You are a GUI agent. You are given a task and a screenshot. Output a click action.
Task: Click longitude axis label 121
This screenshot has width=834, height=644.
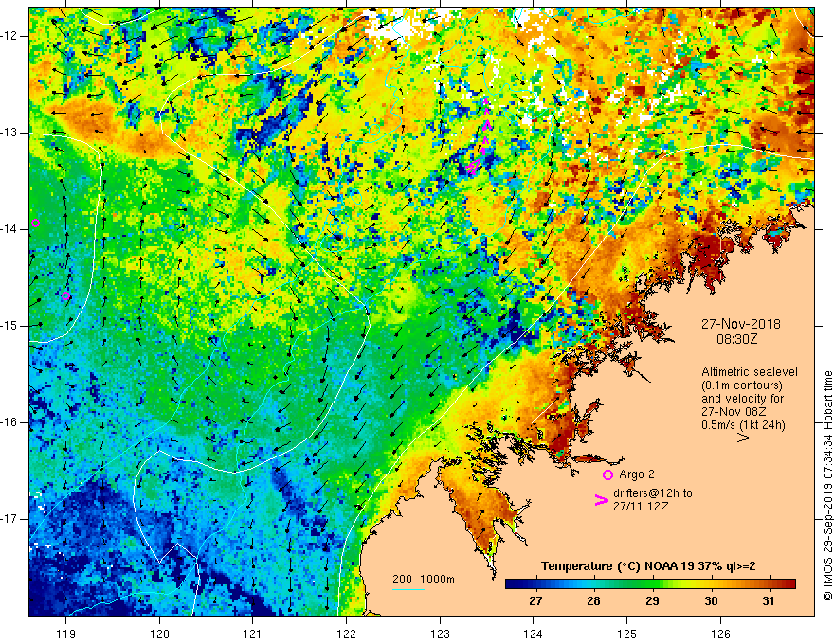pyautogui.click(x=252, y=634)
